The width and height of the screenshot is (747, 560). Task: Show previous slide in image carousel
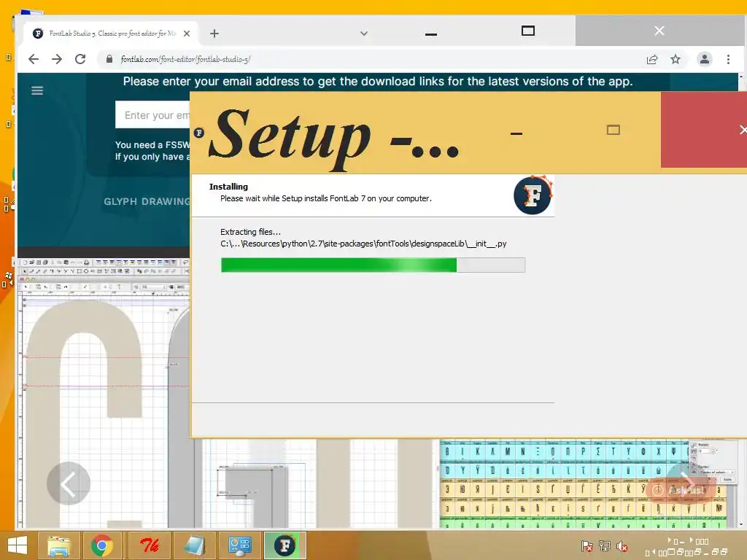click(68, 484)
